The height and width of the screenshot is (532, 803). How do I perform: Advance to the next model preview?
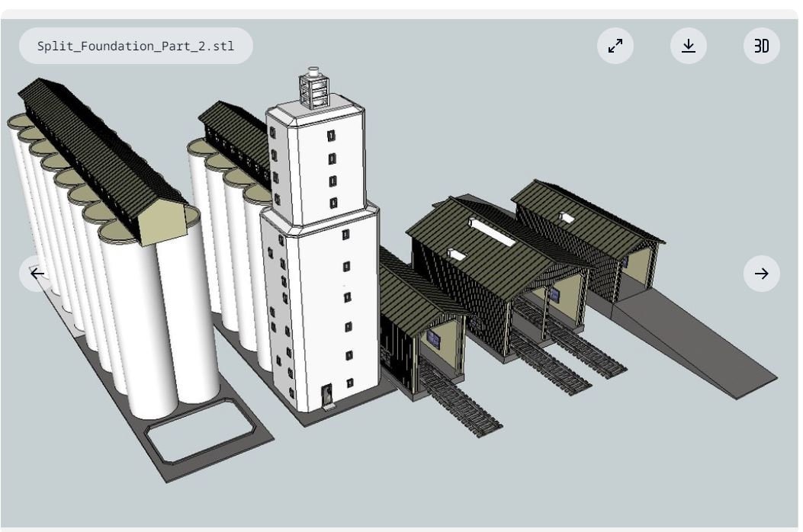[x=761, y=274]
